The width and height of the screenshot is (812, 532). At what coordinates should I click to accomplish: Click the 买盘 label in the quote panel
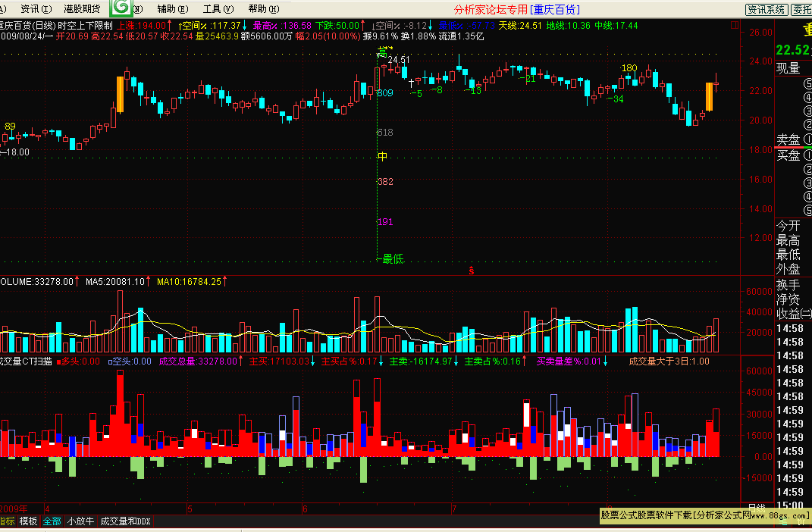tap(788, 155)
